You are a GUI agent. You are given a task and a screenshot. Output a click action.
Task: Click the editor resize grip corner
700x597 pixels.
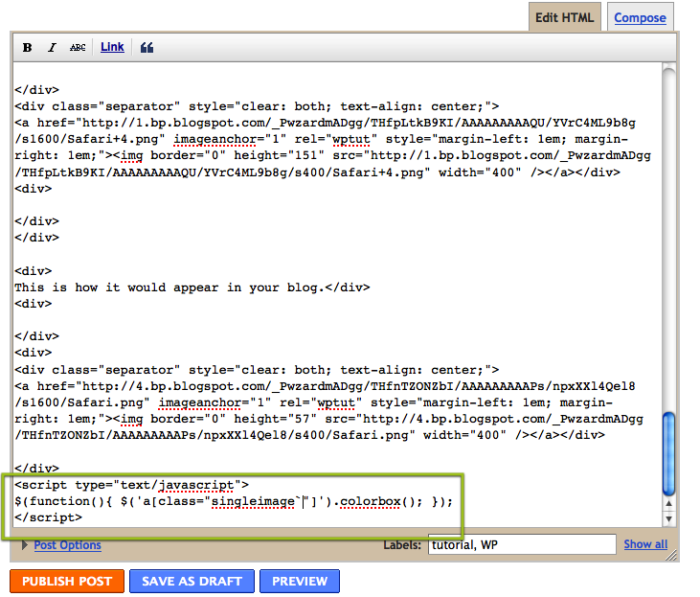[671, 555]
